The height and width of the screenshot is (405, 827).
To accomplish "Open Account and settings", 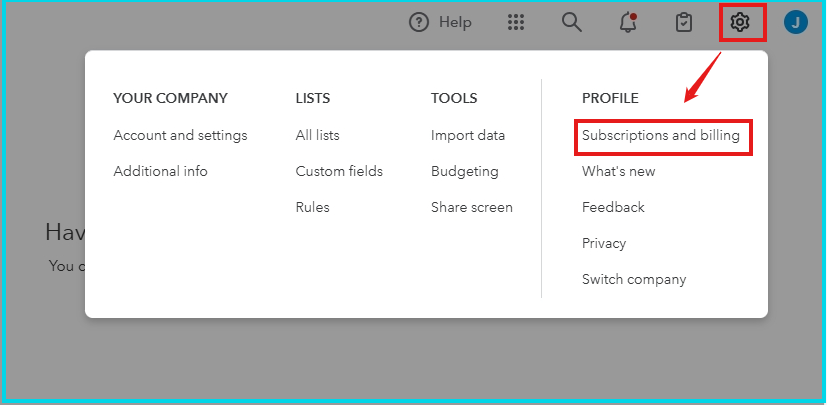I will [x=180, y=136].
